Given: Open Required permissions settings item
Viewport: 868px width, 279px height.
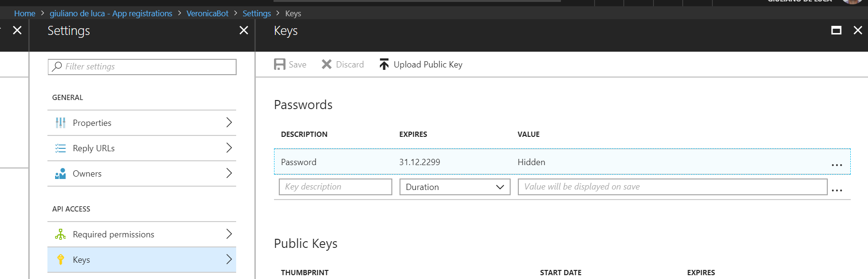Looking at the screenshot, I should (142, 234).
